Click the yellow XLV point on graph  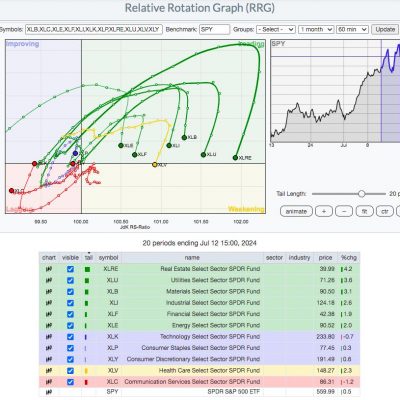155,165
